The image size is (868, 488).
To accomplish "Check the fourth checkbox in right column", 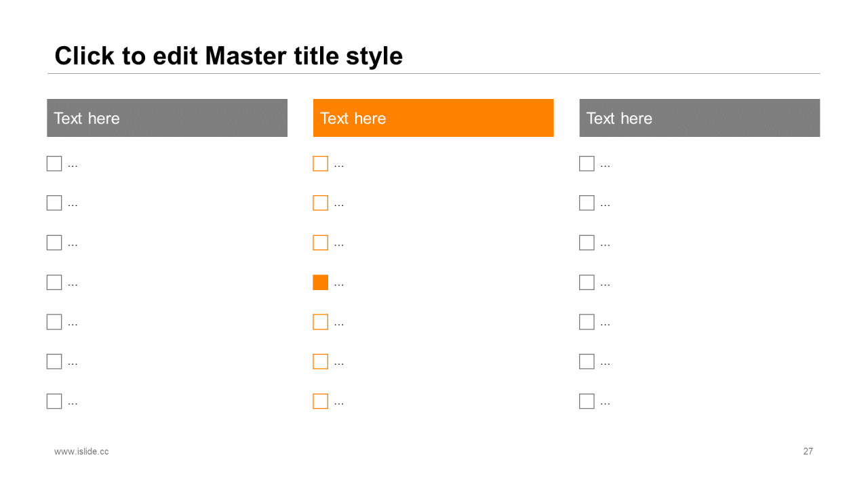I will click(587, 283).
